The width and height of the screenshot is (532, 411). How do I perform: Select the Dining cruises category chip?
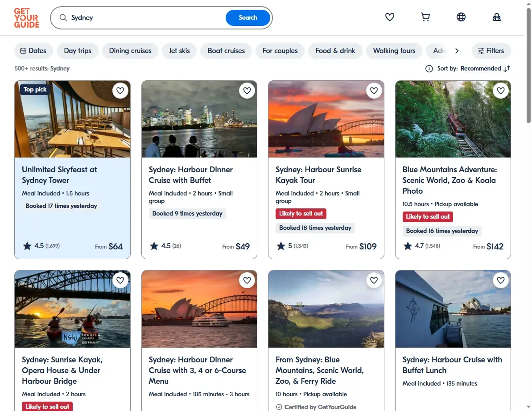coord(130,51)
